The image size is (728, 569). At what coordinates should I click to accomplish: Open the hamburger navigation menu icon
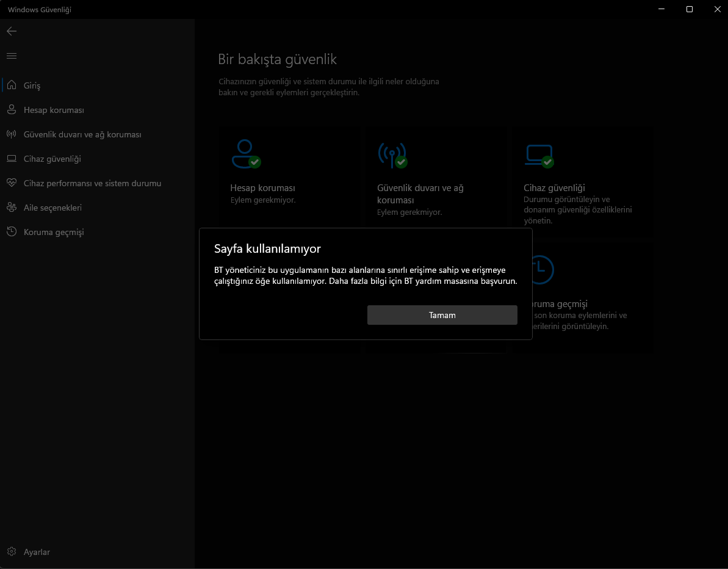click(x=12, y=56)
